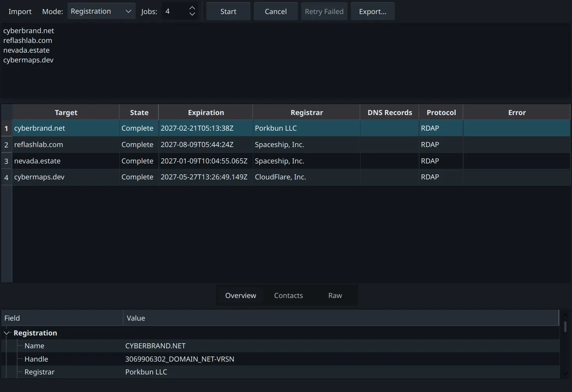Sort by the Protocol column header
The width and height of the screenshot is (572, 392).
click(441, 112)
